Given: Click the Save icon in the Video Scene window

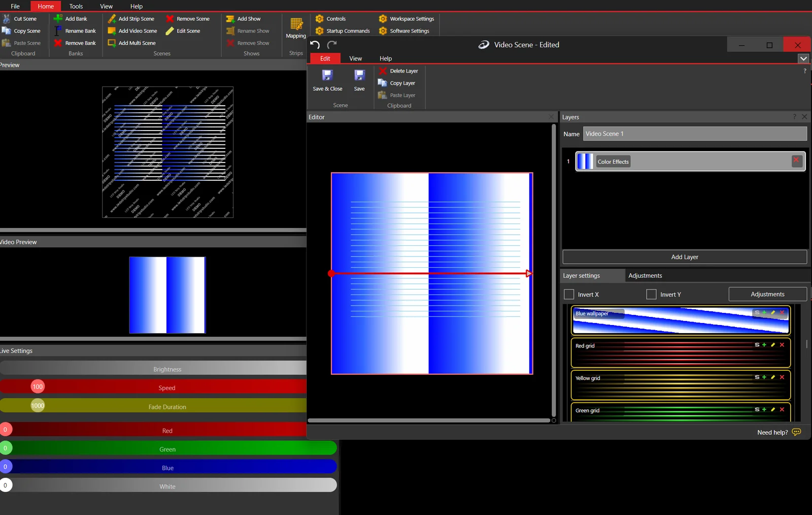Looking at the screenshot, I should (x=359, y=75).
